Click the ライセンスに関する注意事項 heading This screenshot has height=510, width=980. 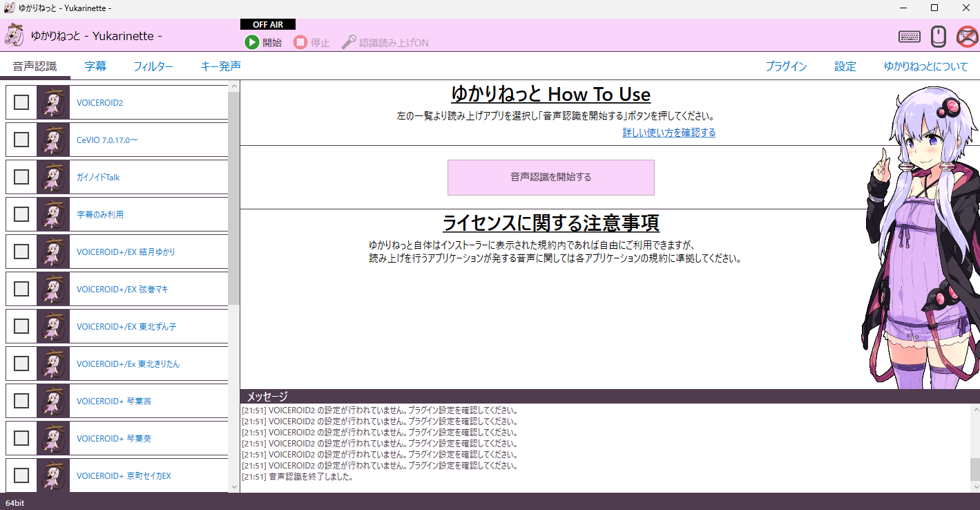tap(550, 223)
